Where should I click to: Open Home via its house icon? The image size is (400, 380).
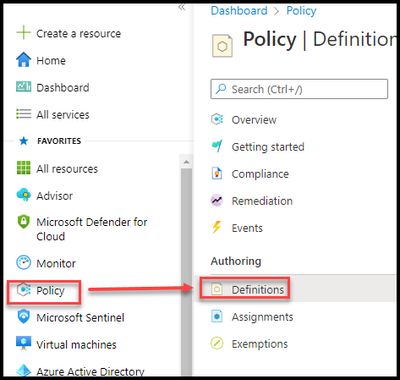(x=23, y=60)
